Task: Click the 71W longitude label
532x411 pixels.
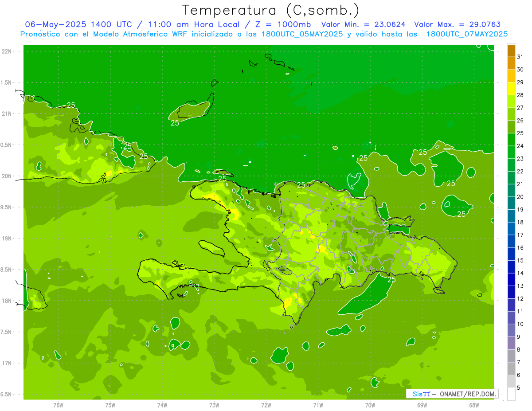Action: pyautogui.click(x=318, y=405)
